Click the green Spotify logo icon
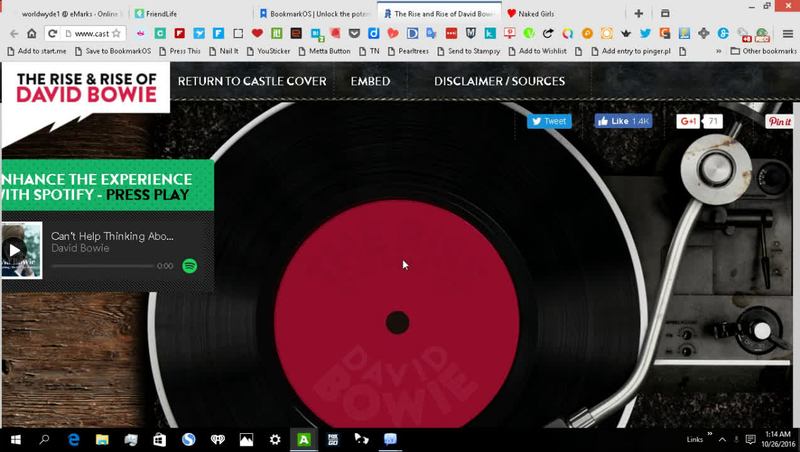 (x=190, y=266)
